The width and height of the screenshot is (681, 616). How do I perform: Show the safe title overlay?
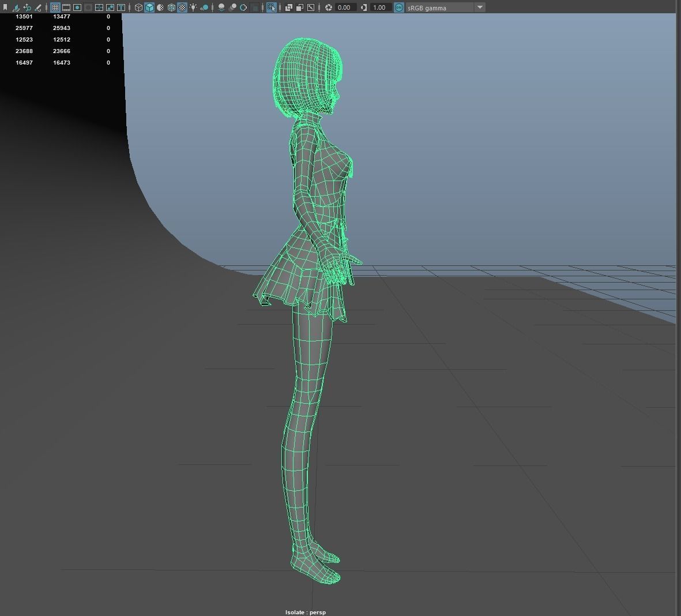click(121, 7)
